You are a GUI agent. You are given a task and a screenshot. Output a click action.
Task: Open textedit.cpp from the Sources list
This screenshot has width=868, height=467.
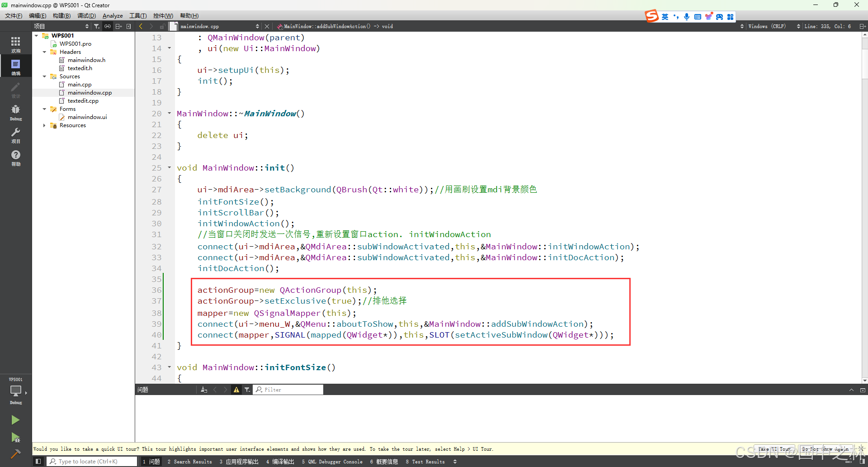(x=83, y=101)
